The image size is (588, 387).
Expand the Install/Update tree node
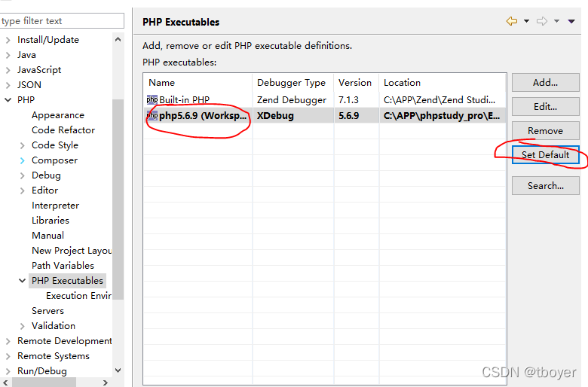click(x=8, y=40)
